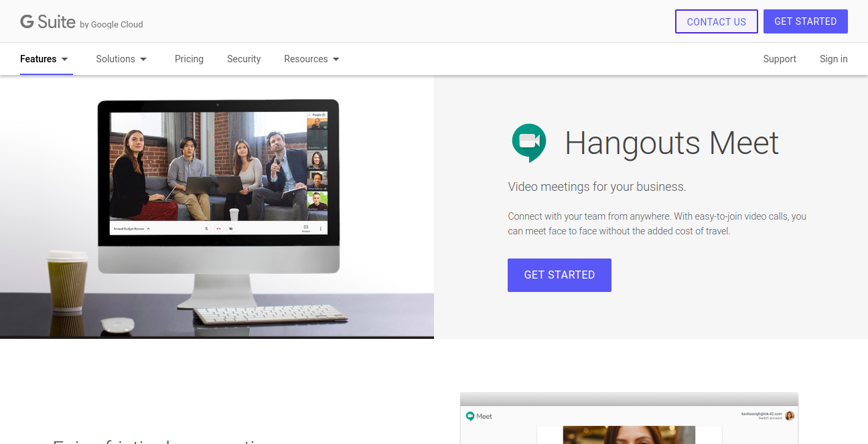Click the Hangouts Meet heading
This screenshot has width=868, height=444.
(x=672, y=143)
